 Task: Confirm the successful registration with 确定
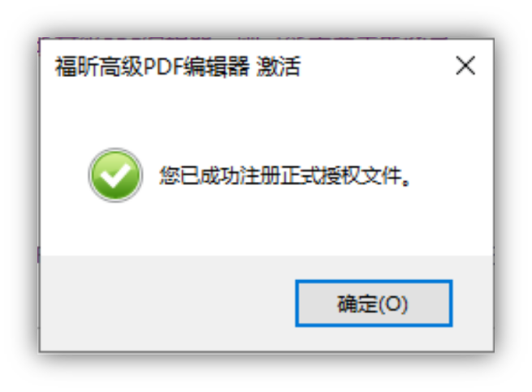click(x=374, y=304)
